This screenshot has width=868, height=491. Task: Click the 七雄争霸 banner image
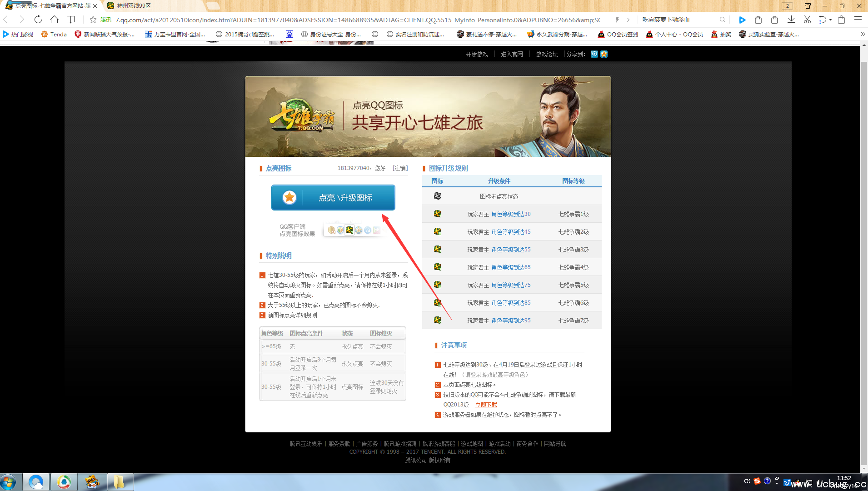pyautogui.click(x=428, y=116)
